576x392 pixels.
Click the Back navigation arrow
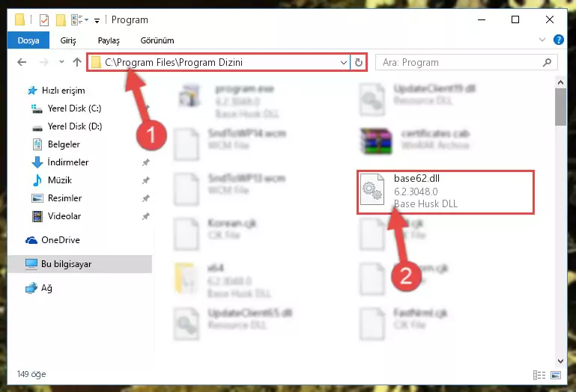[22, 62]
